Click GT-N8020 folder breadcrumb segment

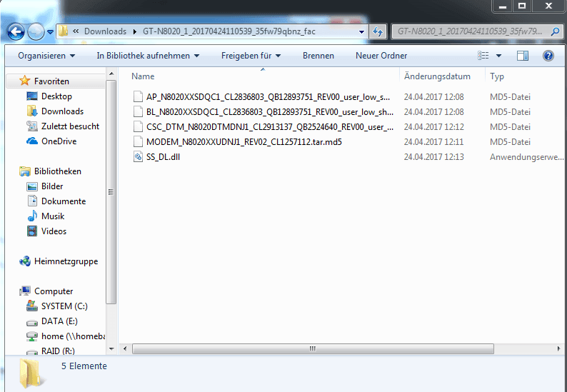tap(229, 31)
